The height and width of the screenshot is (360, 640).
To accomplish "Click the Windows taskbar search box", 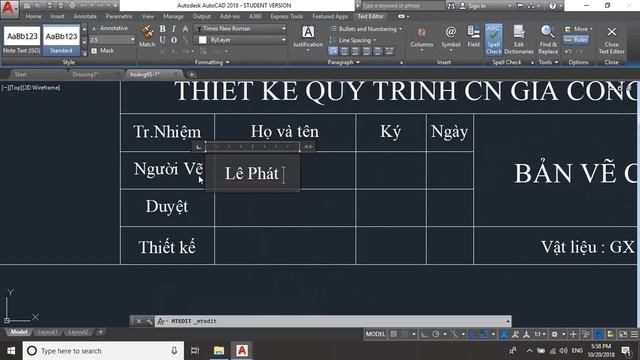I will coord(103,351).
